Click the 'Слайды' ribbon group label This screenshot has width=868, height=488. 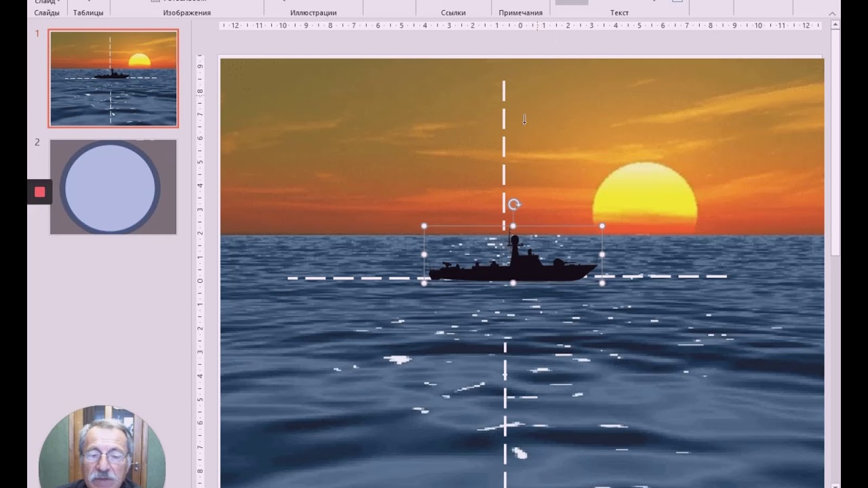pyautogui.click(x=47, y=13)
